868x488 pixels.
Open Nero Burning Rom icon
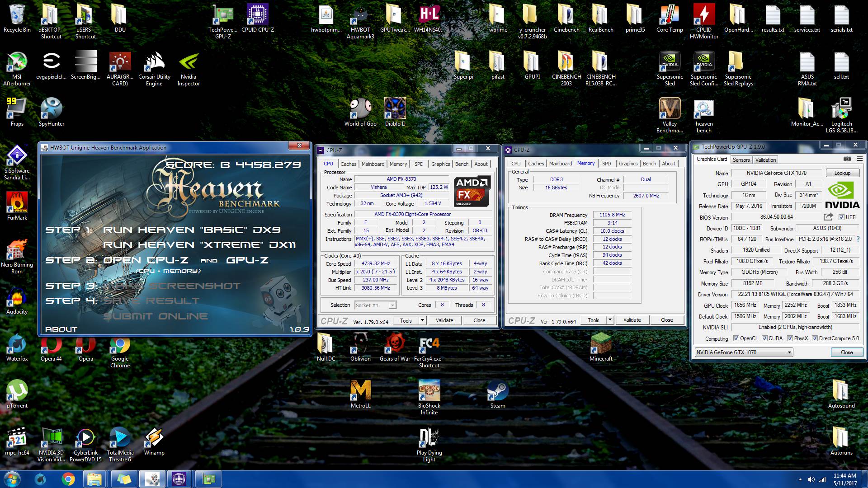click(x=17, y=256)
